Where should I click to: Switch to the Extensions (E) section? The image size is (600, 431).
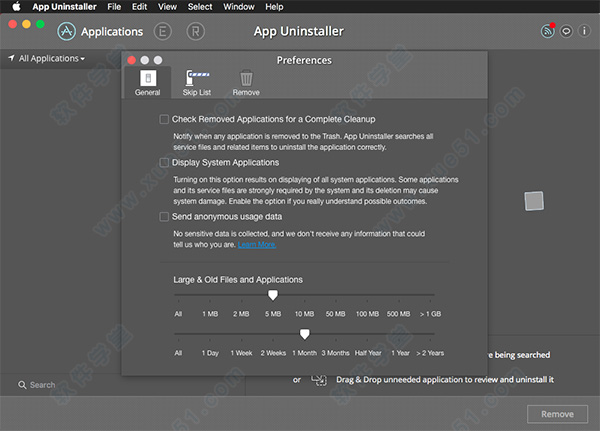(x=163, y=32)
